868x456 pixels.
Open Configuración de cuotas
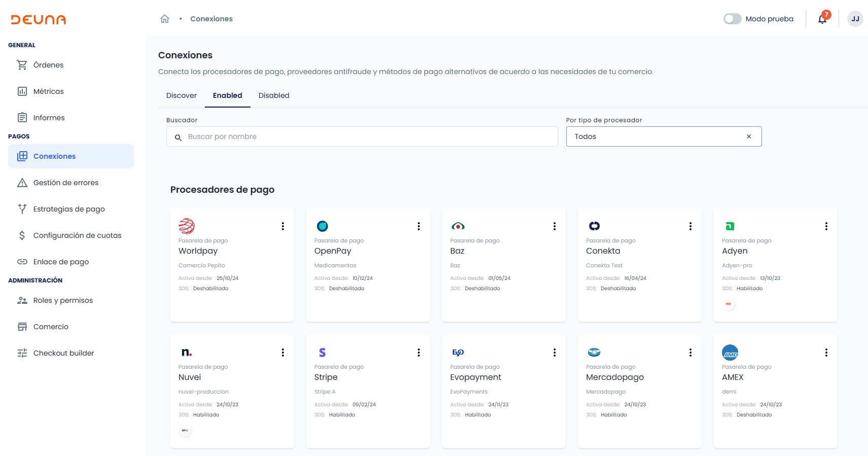(x=71, y=235)
